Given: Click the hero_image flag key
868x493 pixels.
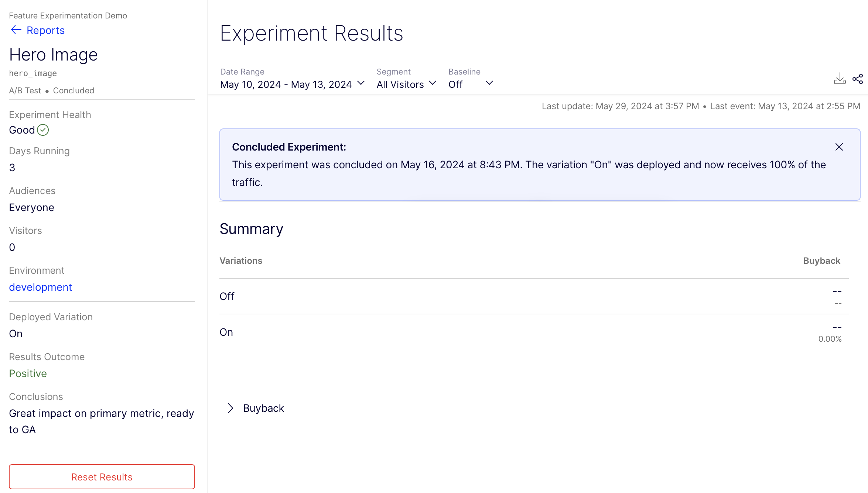Looking at the screenshot, I should [x=33, y=73].
